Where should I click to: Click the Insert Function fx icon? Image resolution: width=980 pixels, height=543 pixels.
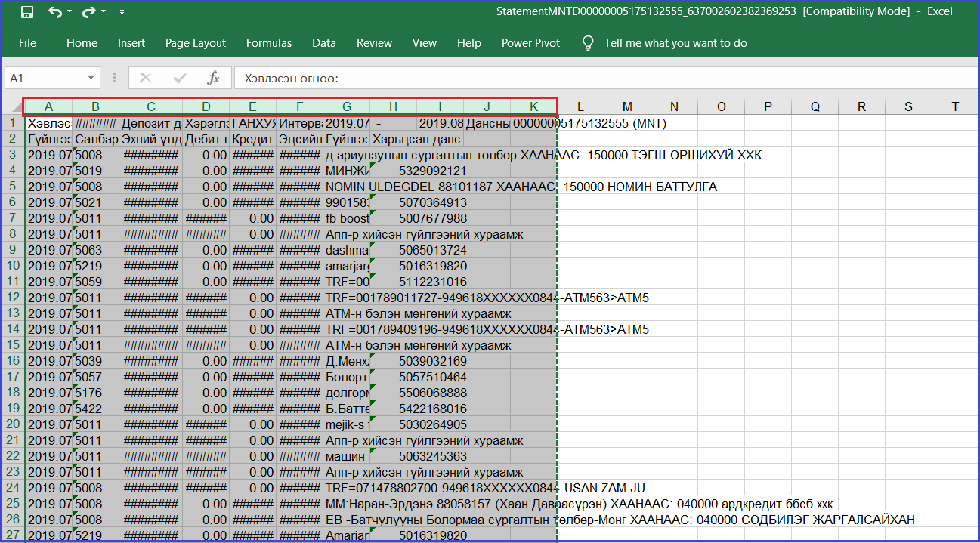[213, 78]
